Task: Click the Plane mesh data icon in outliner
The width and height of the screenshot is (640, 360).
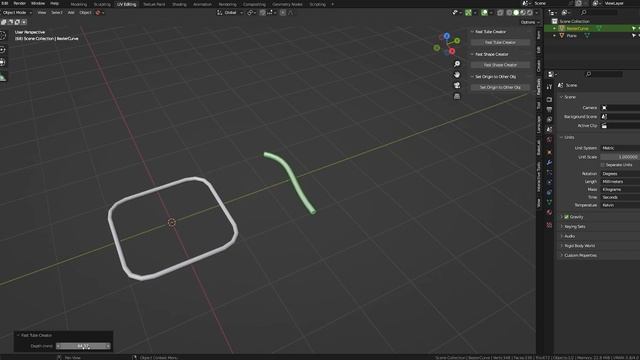Action: tap(587, 36)
